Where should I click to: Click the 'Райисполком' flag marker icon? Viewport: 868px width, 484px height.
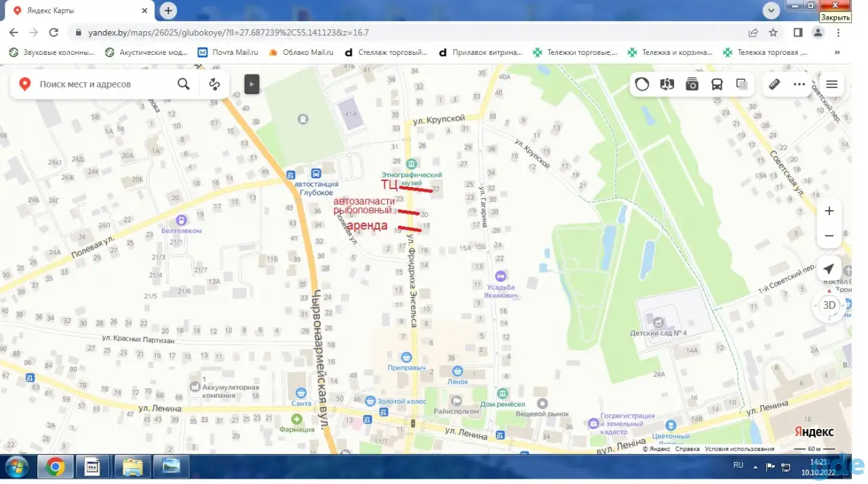[456, 401]
